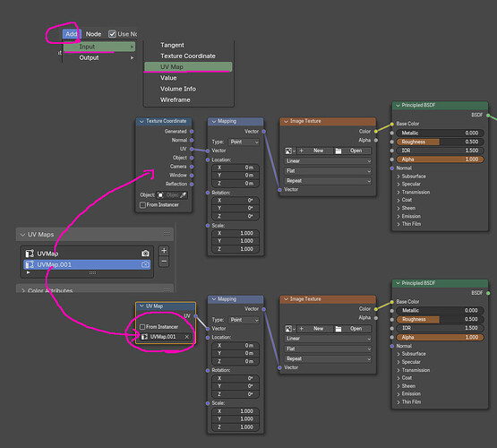Open the Flat dropdown in upper Image Texture
This screenshot has width=497, height=448.
click(328, 171)
